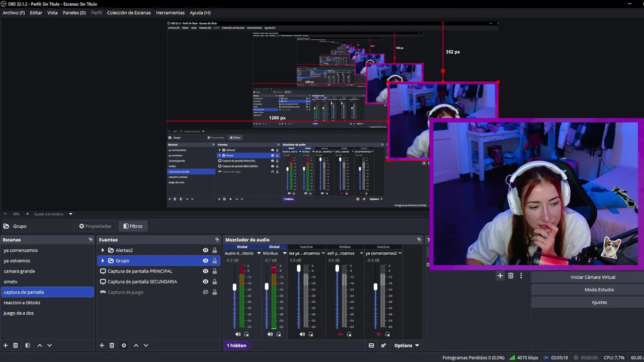
Task: Unmute the sofi y...nzamos audio channel
Action: point(341,334)
